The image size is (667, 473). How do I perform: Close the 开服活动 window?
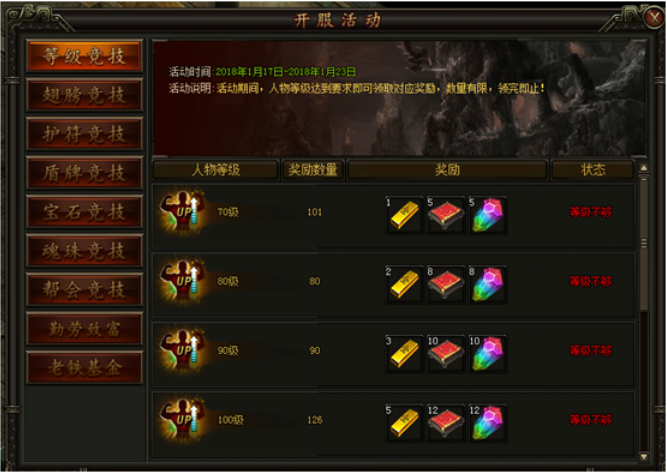653,18
